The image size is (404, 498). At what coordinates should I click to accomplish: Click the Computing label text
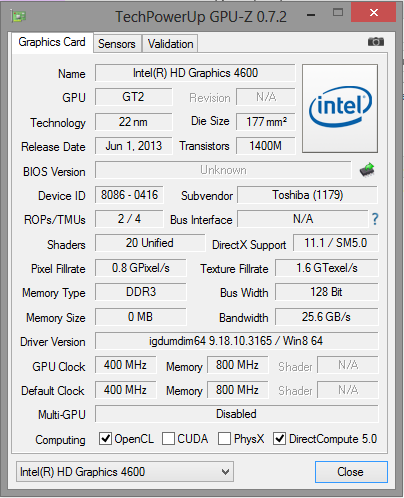[x=60, y=440]
